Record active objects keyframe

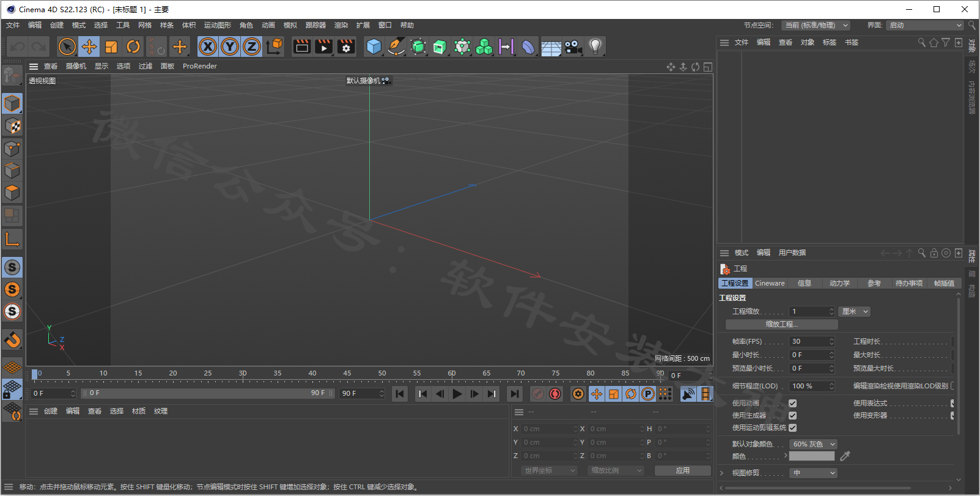[x=538, y=394]
